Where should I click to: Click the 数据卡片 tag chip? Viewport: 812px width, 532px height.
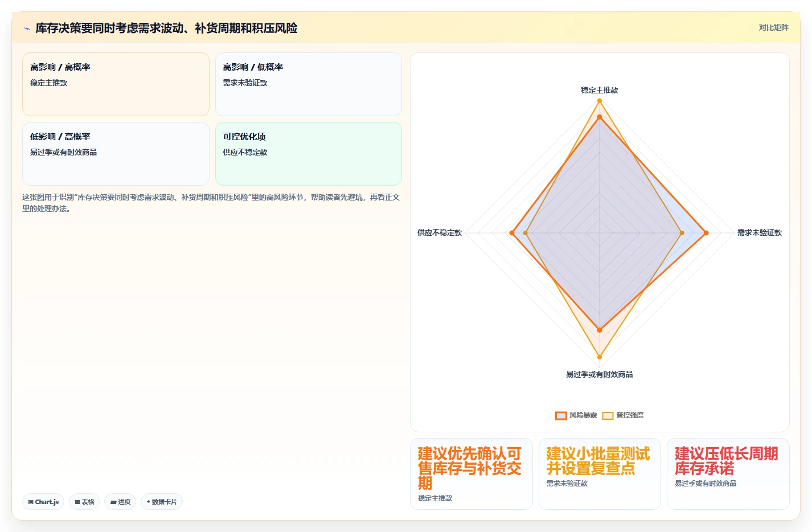[162, 502]
